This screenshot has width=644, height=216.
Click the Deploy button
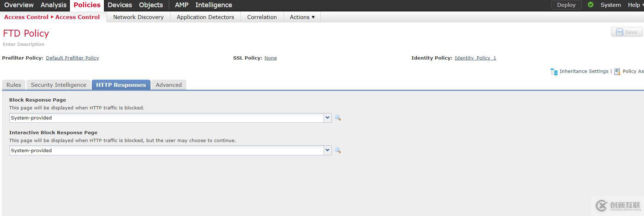(x=566, y=5)
